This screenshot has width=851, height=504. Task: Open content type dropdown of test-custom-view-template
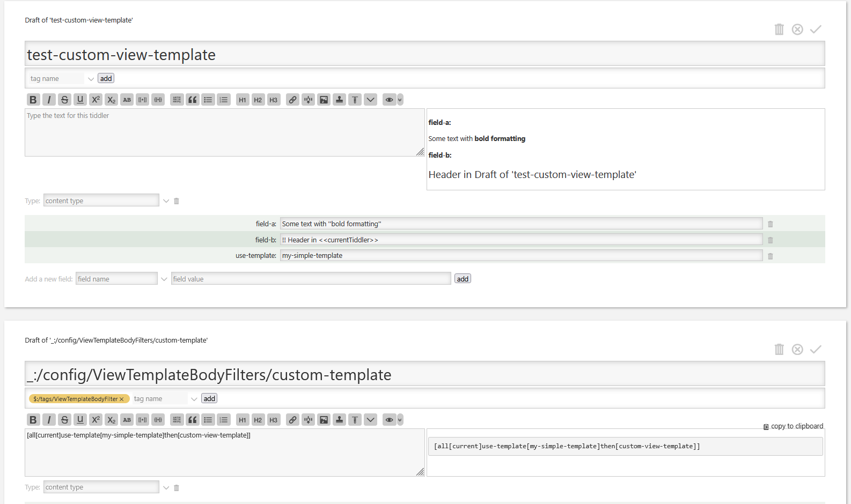[x=166, y=201]
